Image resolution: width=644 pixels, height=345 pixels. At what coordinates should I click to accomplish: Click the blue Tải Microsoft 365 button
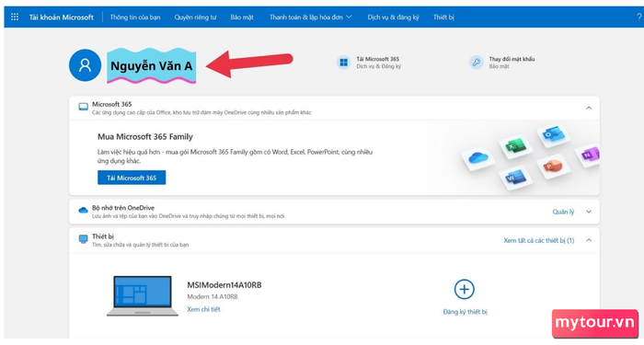point(132,178)
